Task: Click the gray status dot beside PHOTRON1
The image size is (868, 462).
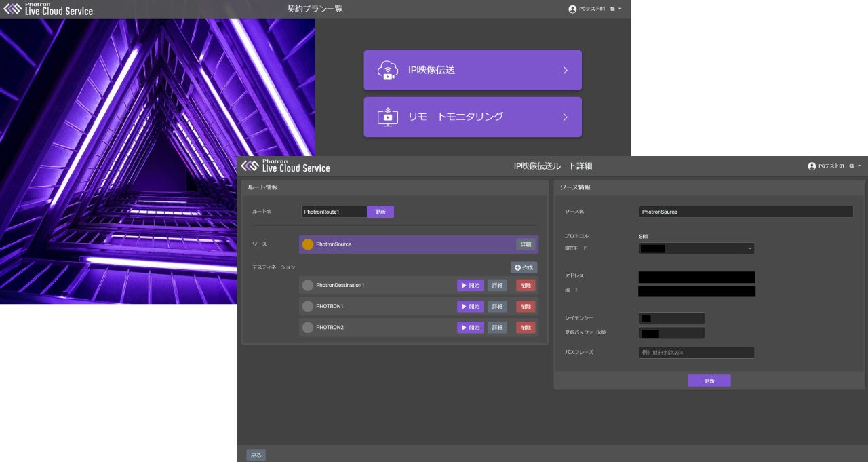Action: point(307,306)
